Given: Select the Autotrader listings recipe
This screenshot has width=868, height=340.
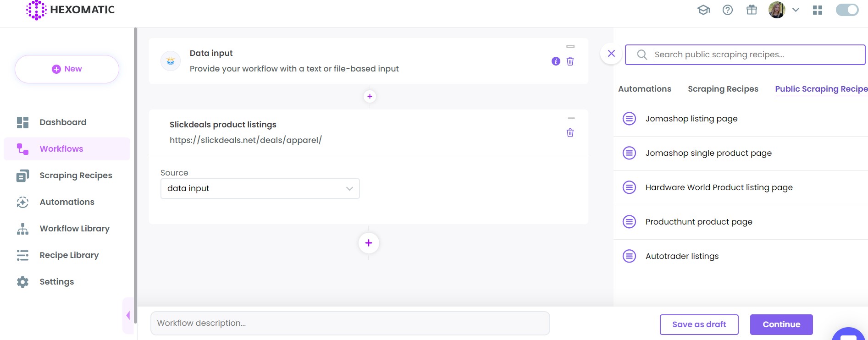Looking at the screenshot, I should pos(682,256).
